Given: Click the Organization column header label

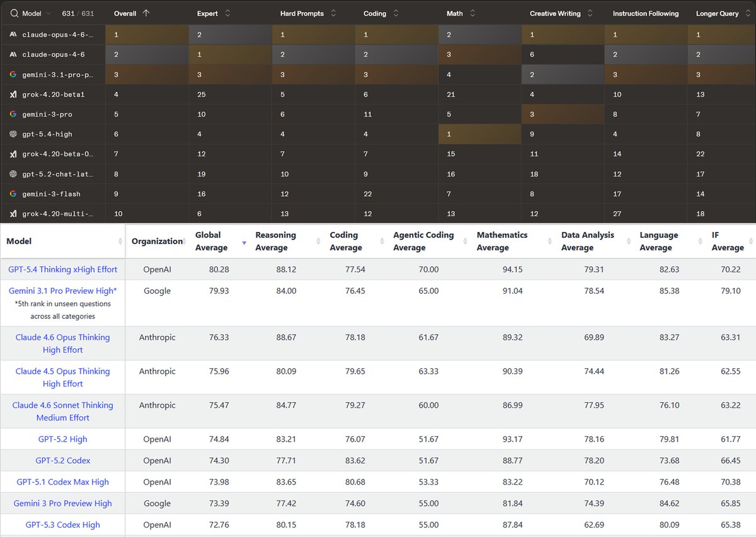Looking at the screenshot, I should coord(157,241).
